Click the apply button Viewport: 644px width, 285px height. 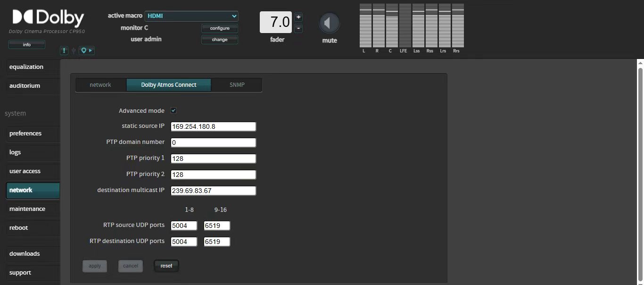[95, 266]
